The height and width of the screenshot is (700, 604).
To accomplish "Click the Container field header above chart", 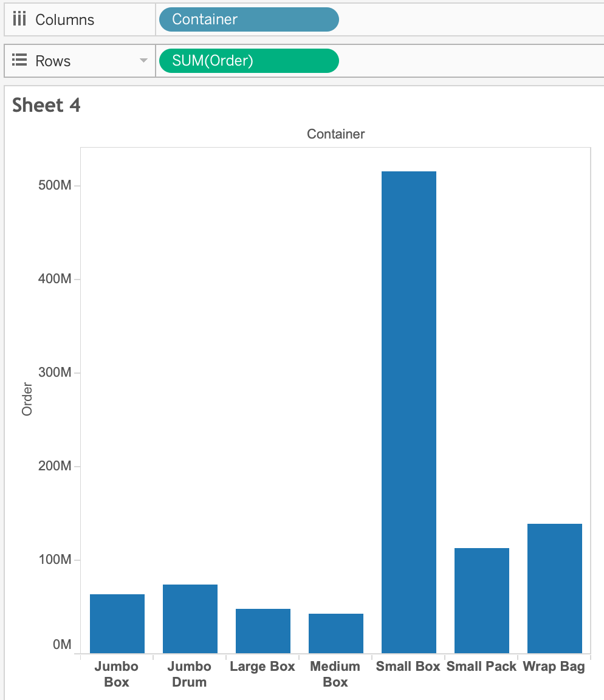I will tap(335, 134).
